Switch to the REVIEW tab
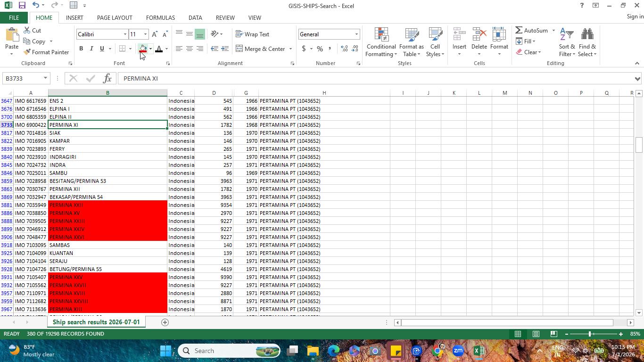This screenshot has height=362, width=644. click(225, 17)
